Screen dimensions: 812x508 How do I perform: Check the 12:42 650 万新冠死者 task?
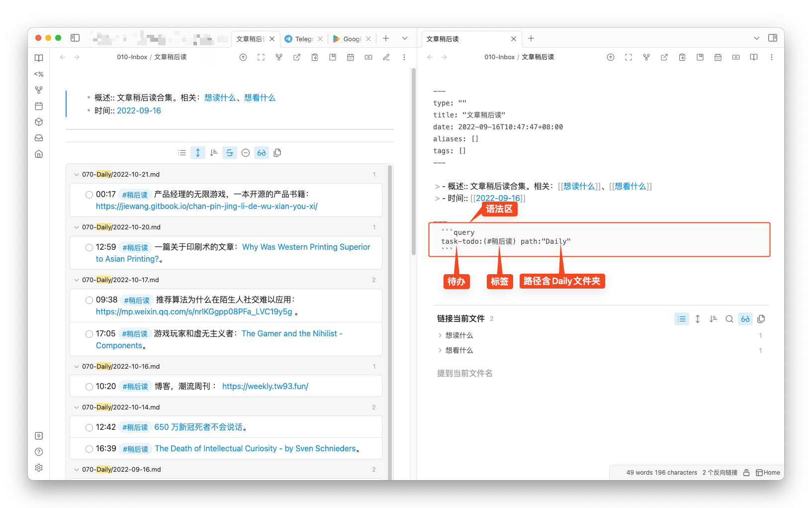tap(89, 427)
